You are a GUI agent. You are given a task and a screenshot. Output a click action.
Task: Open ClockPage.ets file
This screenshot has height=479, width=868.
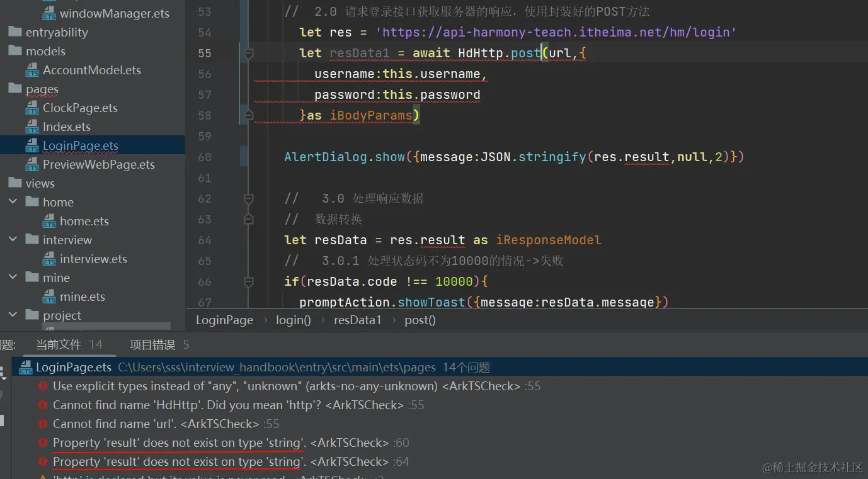pos(80,108)
